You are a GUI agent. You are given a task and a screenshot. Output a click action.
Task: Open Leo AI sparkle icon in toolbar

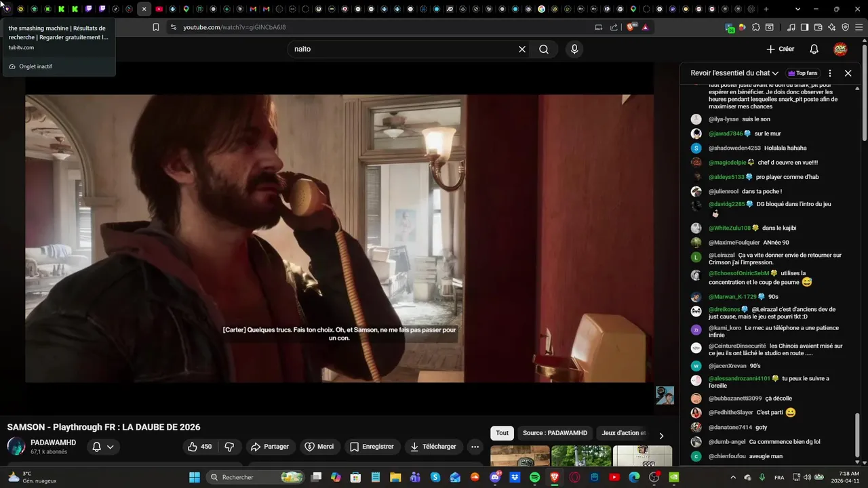coord(831,27)
